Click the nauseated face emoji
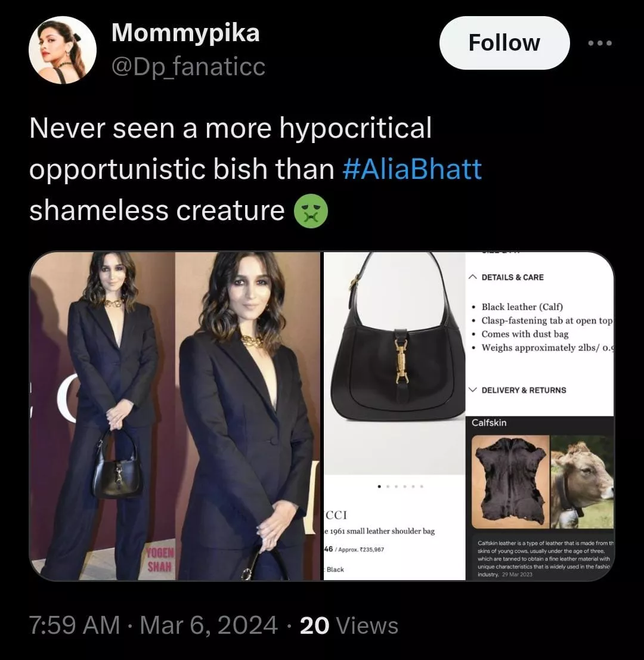The image size is (644, 660). tap(311, 210)
